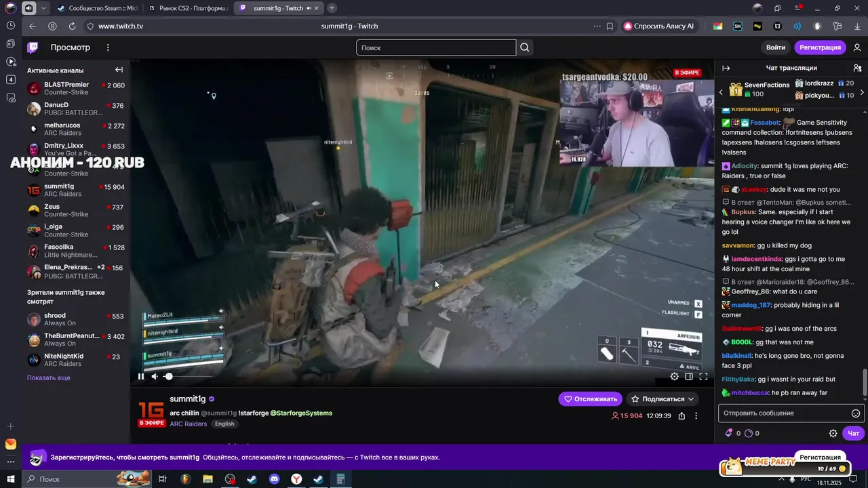
Task: Mute the summit1g tab via speaker icon
Action: click(309, 8)
